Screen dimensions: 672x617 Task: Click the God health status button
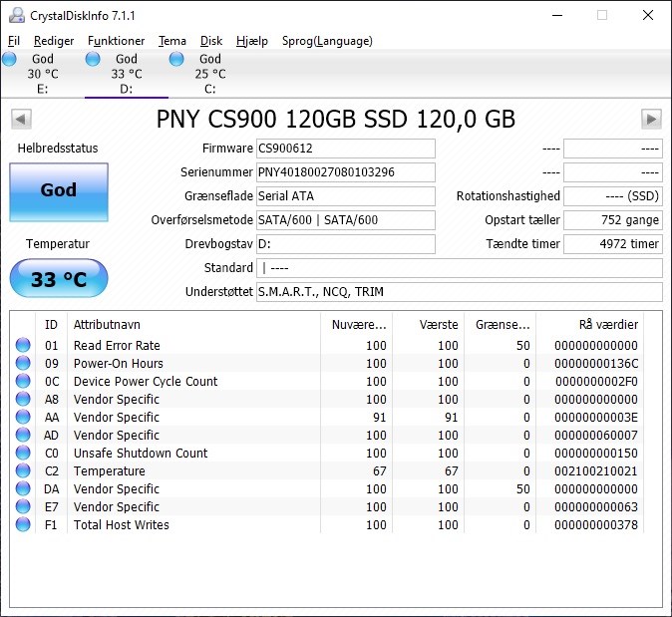(x=59, y=192)
